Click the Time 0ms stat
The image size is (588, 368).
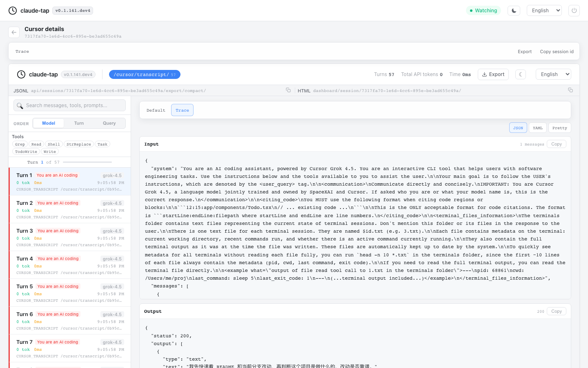click(x=460, y=74)
